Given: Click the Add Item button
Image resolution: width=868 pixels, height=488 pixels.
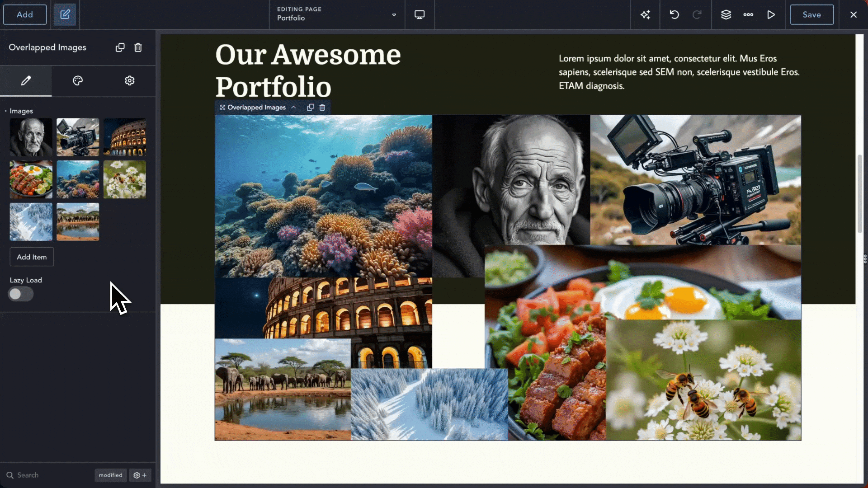Looking at the screenshot, I should click(x=32, y=257).
